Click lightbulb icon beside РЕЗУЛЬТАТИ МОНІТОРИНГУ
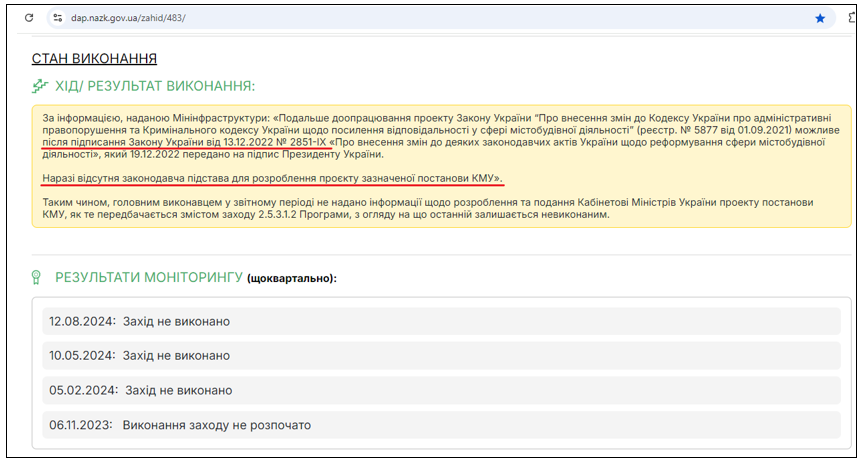The image size is (864, 461). click(37, 277)
